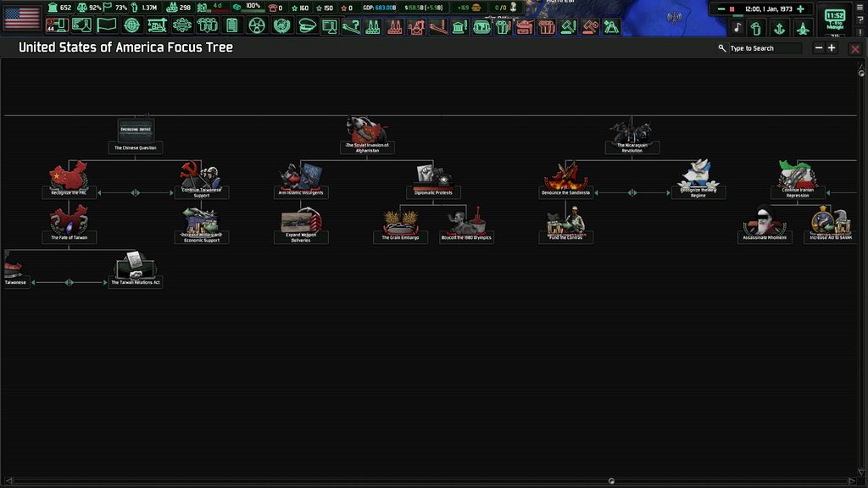Screen dimensions: 868x488
Task: Select The Grain Embargo focus
Action: tap(400, 225)
